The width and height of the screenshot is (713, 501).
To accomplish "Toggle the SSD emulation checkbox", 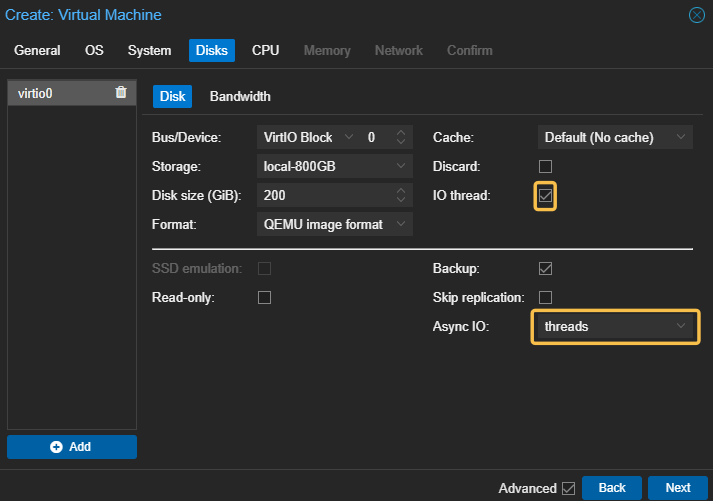I will pyautogui.click(x=264, y=268).
